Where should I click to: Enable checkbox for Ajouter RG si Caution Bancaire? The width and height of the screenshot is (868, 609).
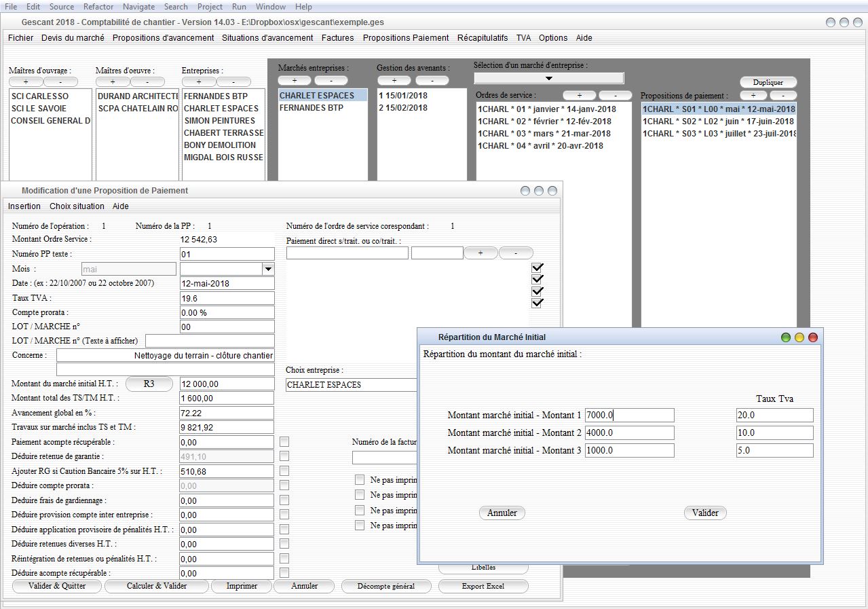click(x=284, y=470)
